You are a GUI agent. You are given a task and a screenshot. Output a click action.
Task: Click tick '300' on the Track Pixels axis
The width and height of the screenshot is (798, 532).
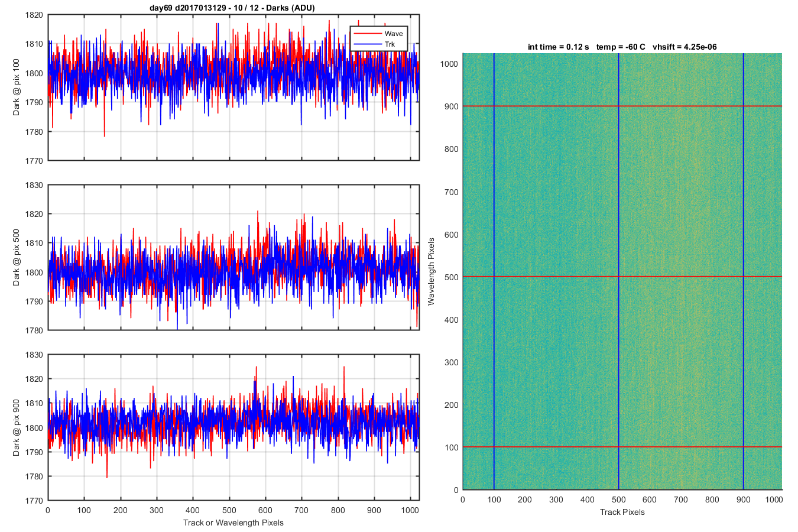point(556,499)
